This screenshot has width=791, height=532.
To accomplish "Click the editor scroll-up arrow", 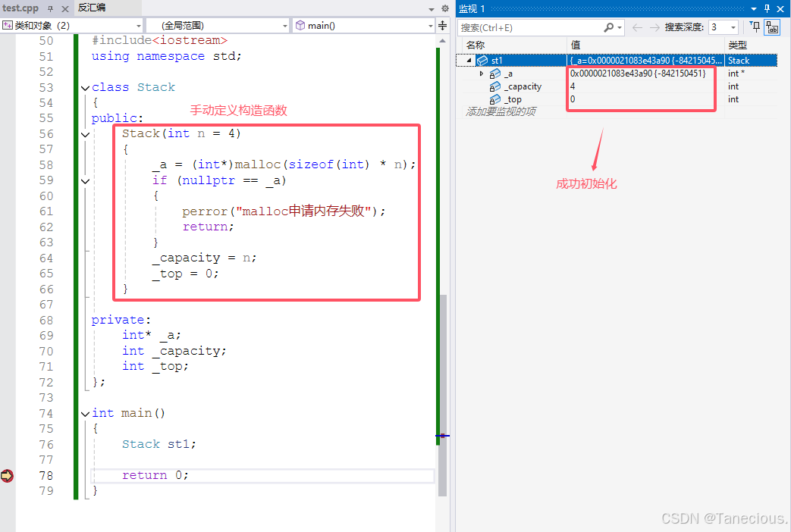I will click(x=442, y=41).
